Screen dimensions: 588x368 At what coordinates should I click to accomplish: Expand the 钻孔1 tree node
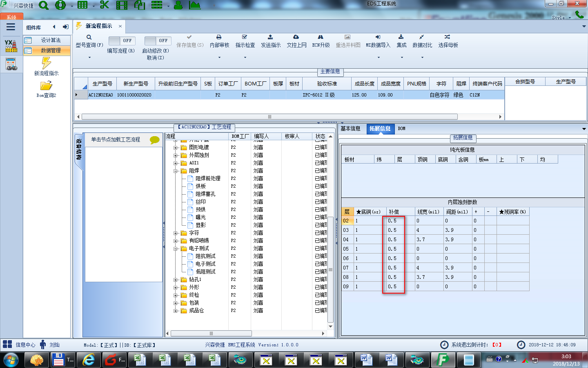click(176, 279)
